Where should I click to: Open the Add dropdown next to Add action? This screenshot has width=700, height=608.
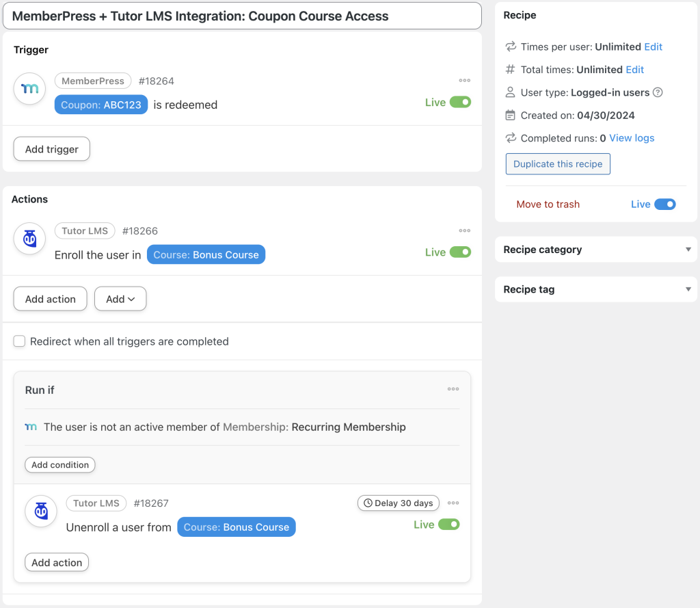coord(120,299)
